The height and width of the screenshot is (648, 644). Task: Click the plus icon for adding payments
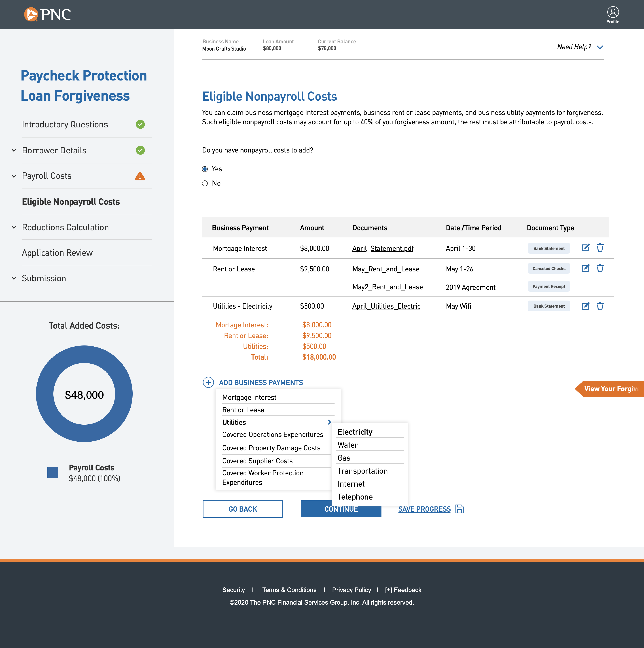[x=208, y=382]
